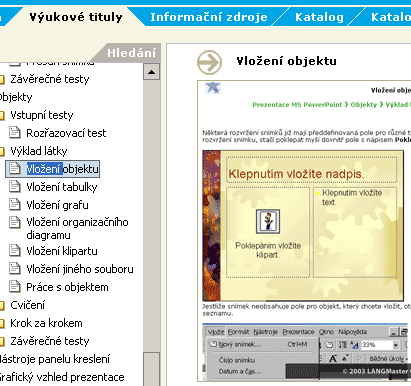
Task: Expand the Krok za krokem folder
Action: pyautogui.click(x=46, y=323)
